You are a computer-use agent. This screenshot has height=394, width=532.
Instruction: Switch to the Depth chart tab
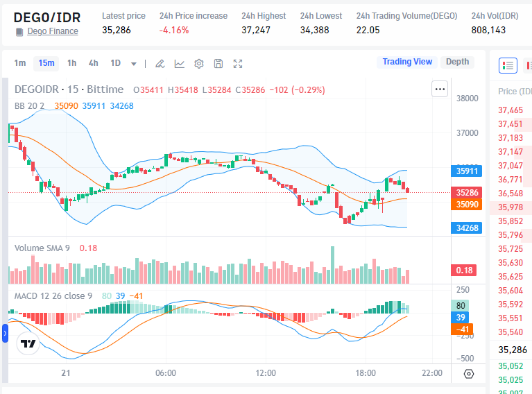(x=457, y=62)
